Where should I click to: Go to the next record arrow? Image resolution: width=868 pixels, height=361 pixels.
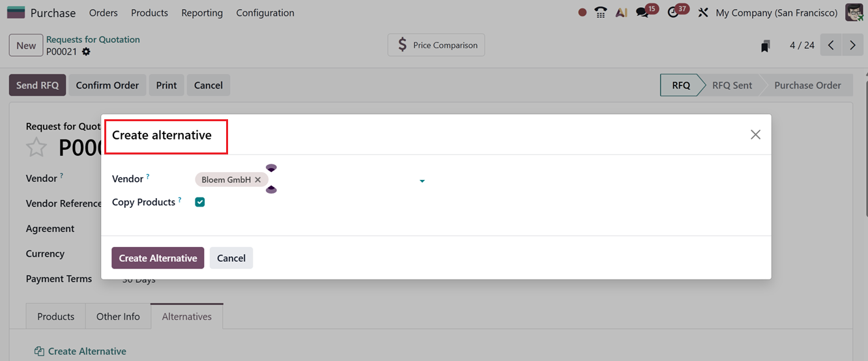[852, 46]
